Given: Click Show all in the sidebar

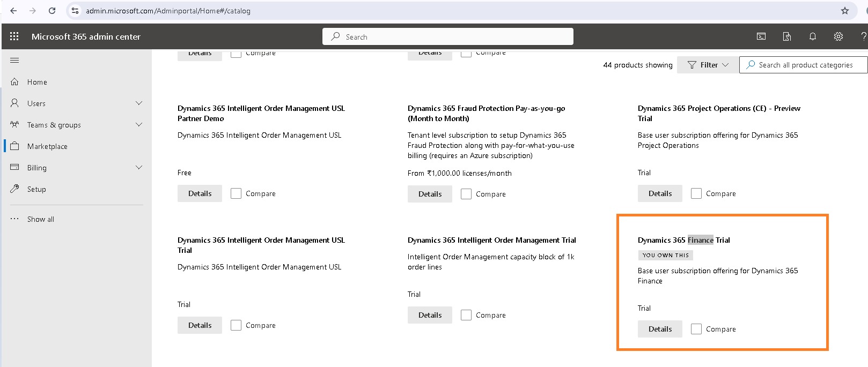Looking at the screenshot, I should 40,219.
